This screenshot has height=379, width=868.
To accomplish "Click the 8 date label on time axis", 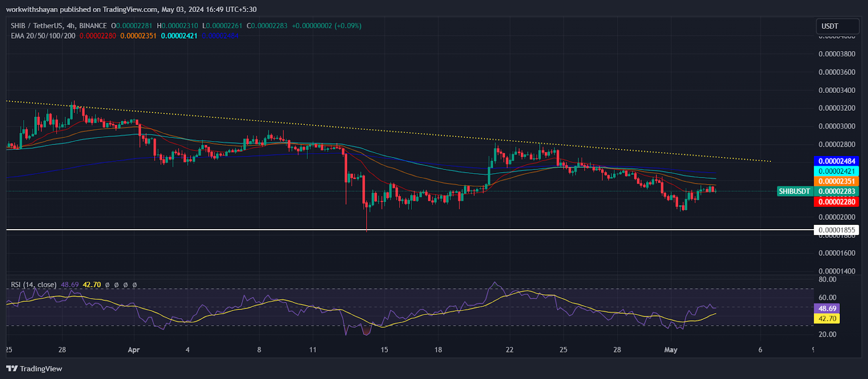I will click(x=259, y=350).
